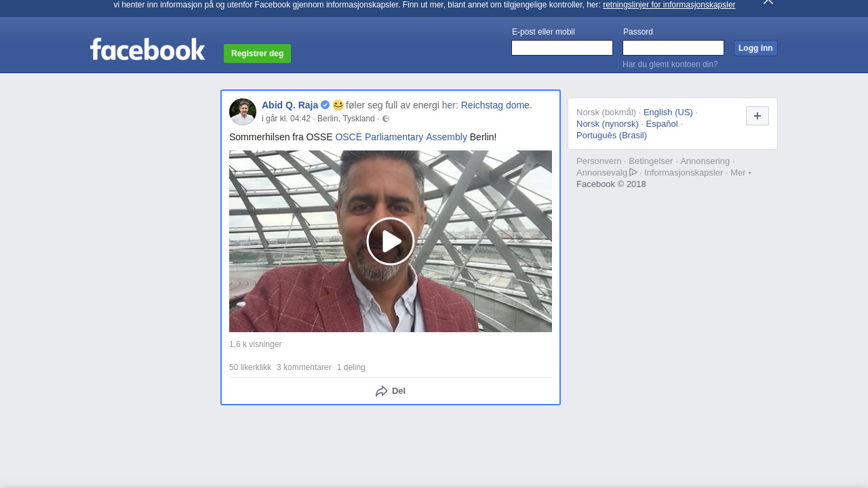Open the Annonsering footer link
The height and width of the screenshot is (488, 868).
point(705,161)
